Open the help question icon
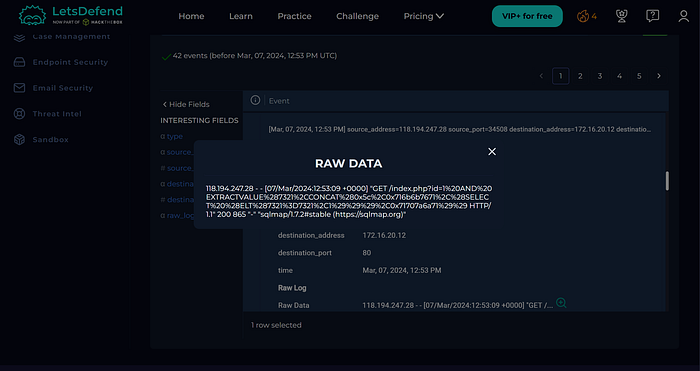This screenshot has height=371, width=700. (x=652, y=17)
